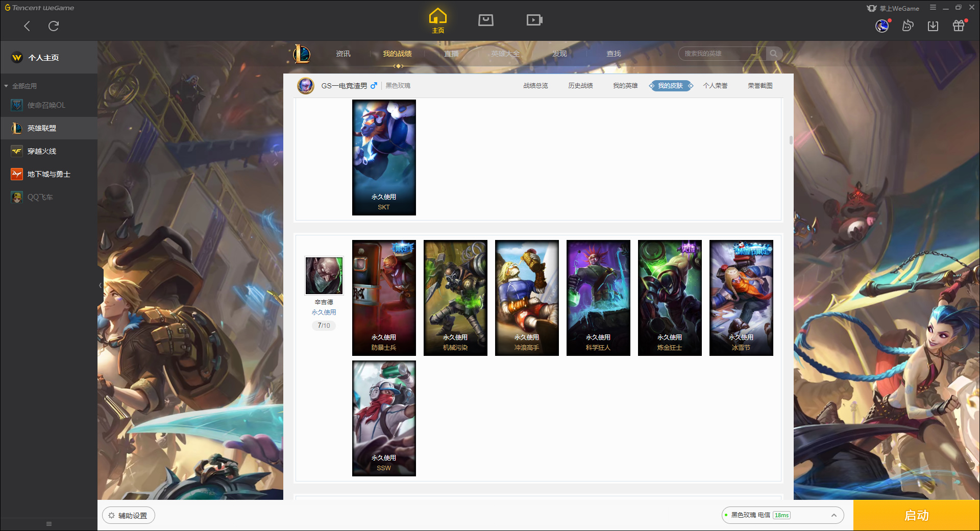Select 英雄联盟 in sidebar
The height and width of the screenshot is (531, 980).
pos(49,128)
